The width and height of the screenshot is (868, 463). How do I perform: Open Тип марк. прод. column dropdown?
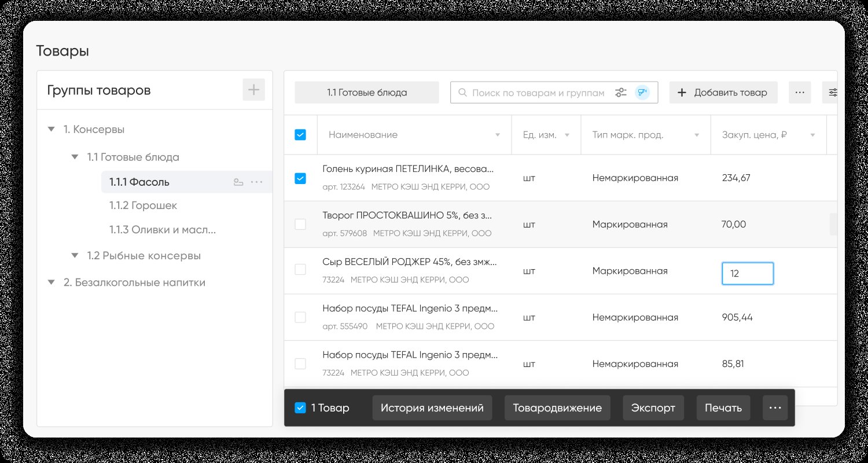[696, 135]
